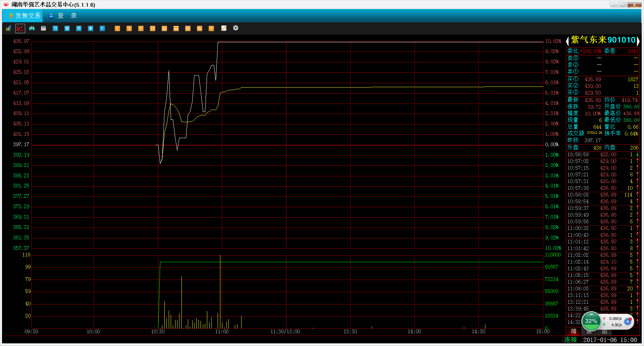Click the 买① bid price 436.89
The image size is (644, 346).
tap(593, 79)
